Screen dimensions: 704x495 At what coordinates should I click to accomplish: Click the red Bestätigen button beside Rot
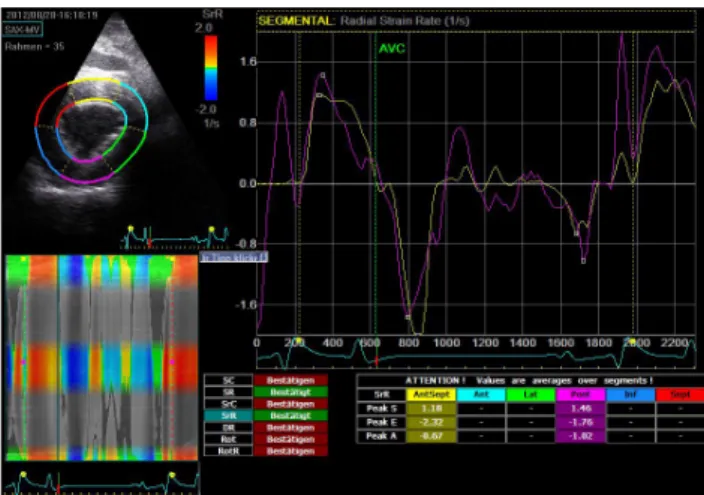coord(290,439)
